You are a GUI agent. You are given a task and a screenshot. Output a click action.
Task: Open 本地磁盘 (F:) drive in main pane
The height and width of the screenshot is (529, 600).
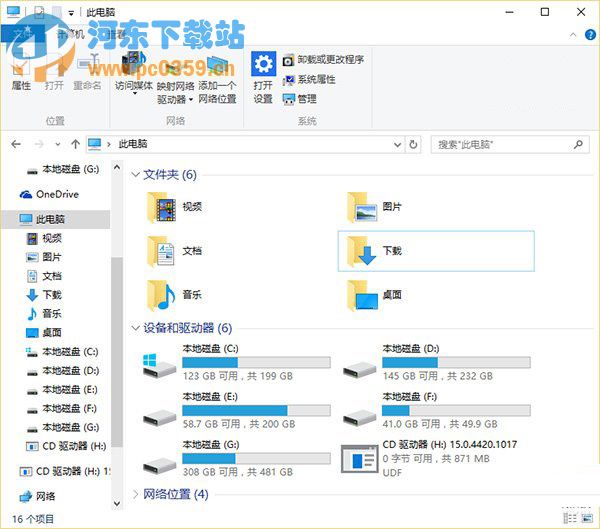(436, 410)
